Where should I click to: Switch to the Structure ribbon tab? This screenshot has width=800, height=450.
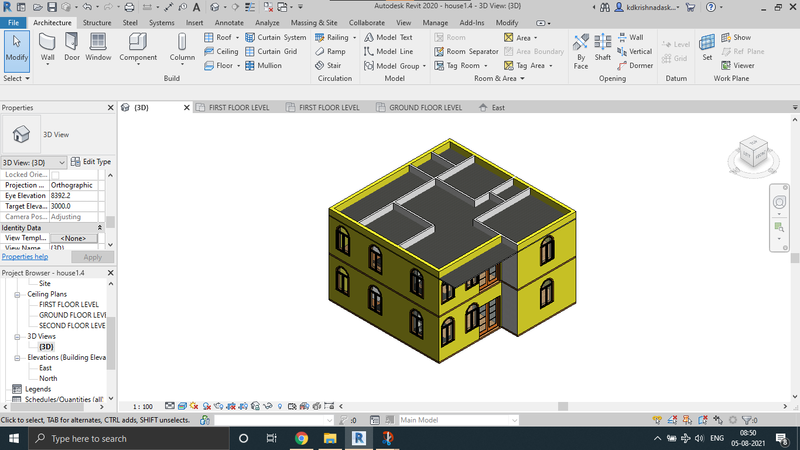tap(97, 23)
